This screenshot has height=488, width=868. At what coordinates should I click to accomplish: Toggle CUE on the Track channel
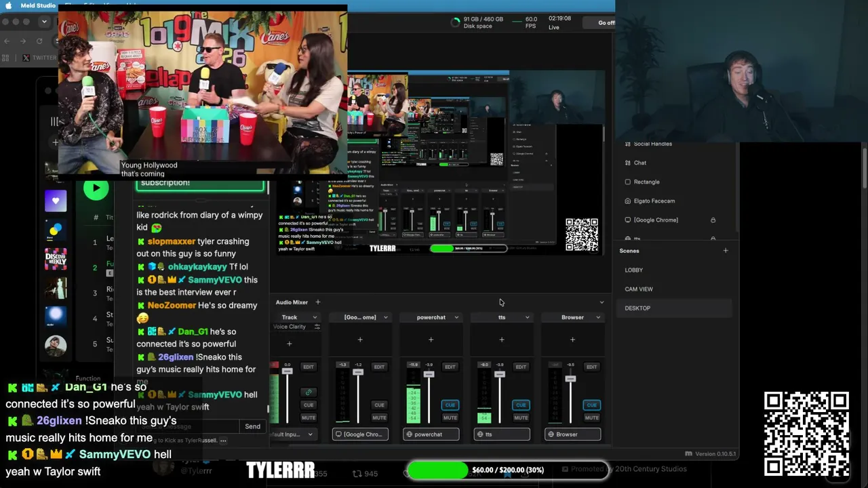pyautogui.click(x=309, y=405)
